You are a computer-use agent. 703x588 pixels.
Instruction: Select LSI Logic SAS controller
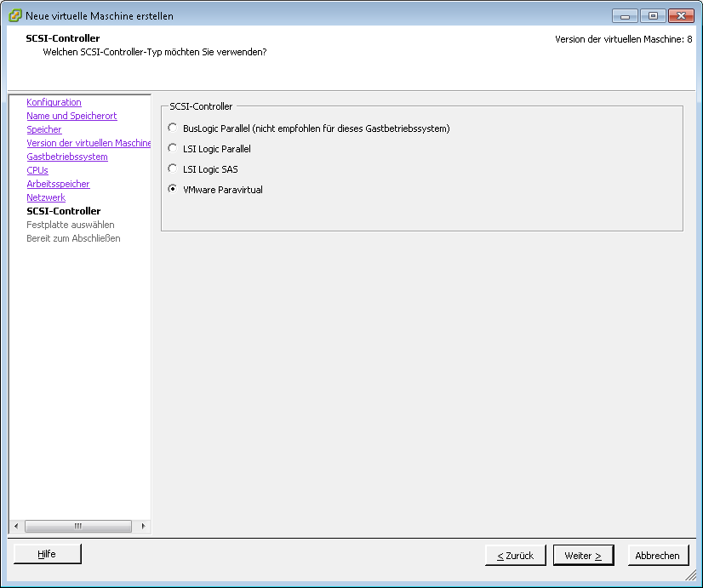click(x=173, y=169)
